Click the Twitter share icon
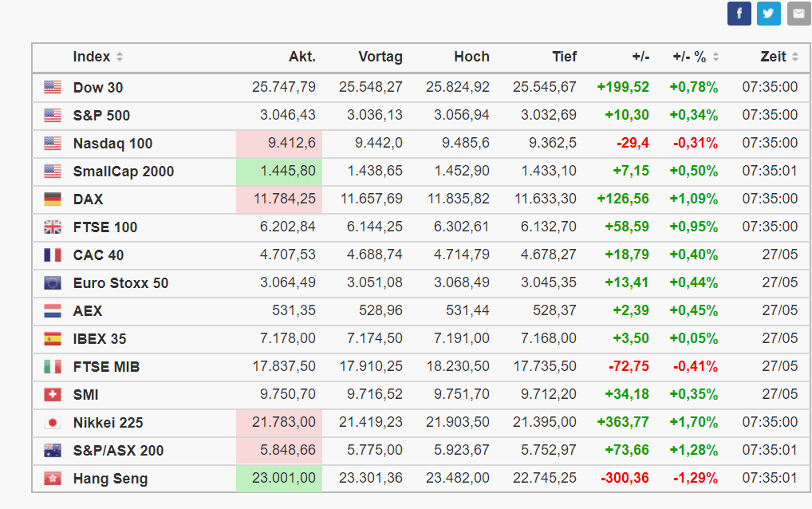The height and width of the screenshot is (509, 812). pos(769,14)
